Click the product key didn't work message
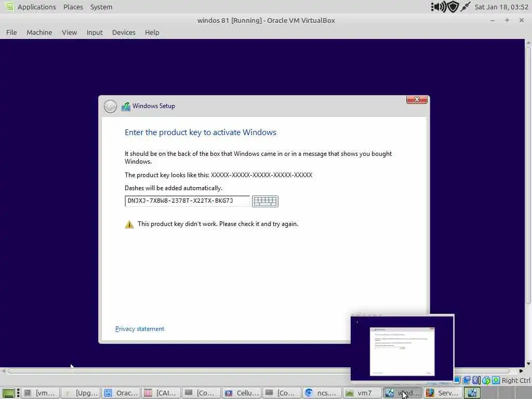 coord(218,224)
